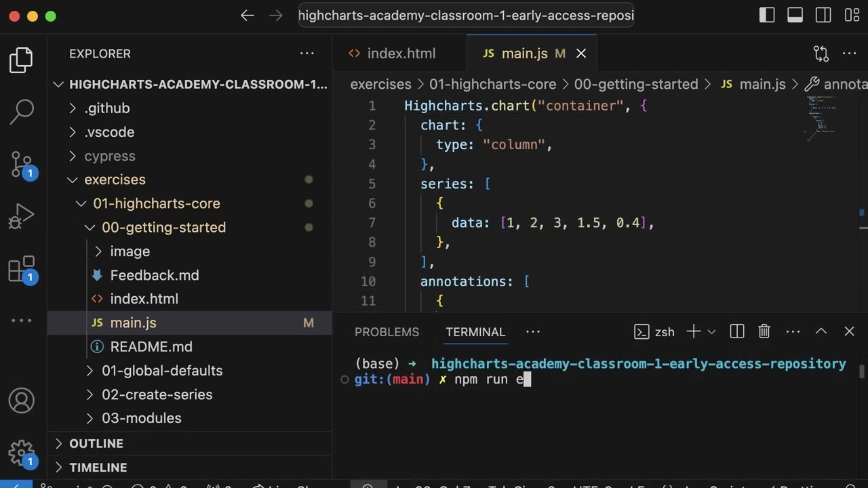Screen dimensions: 868x488
Task: Expand the image folder
Action: point(190,251)
